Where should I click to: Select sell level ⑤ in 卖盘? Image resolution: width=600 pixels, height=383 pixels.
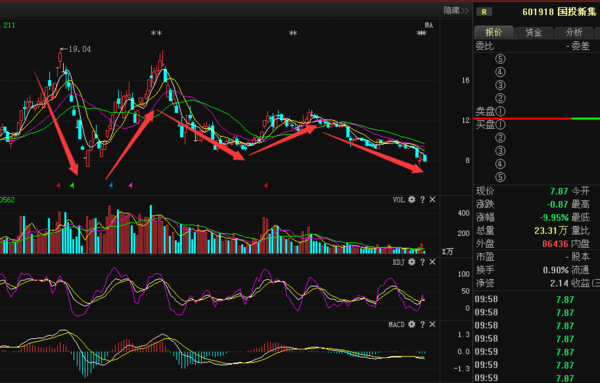pos(500,59)
